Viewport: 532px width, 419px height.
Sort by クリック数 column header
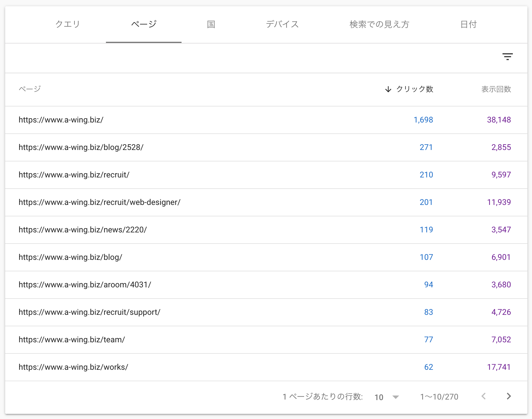click(414, 89)
